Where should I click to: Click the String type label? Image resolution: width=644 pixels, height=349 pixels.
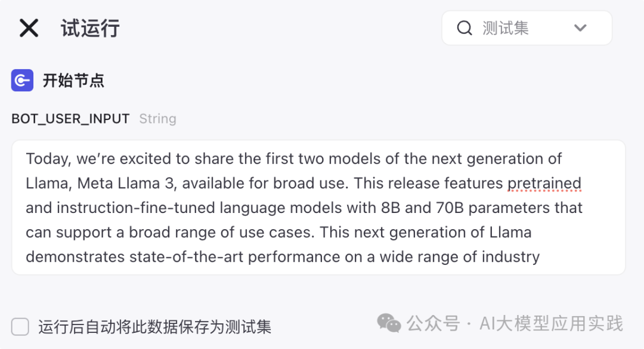[157, 119]
